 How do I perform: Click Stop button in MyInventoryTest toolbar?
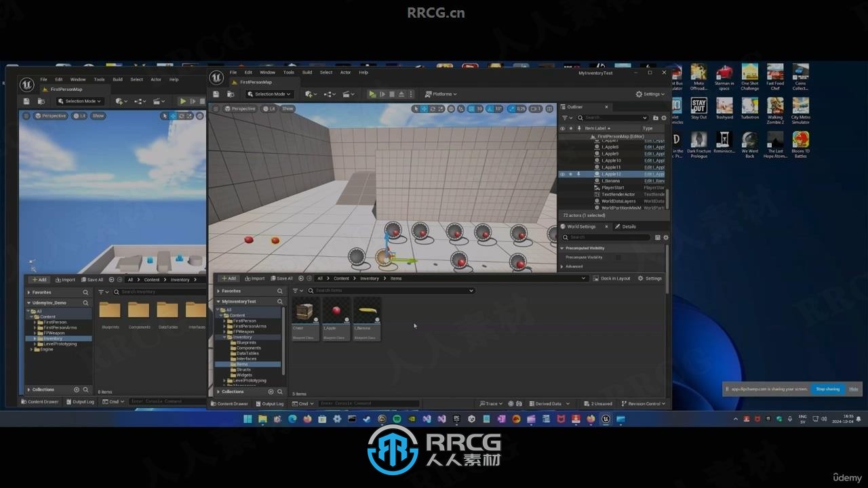tap(392, 94)
